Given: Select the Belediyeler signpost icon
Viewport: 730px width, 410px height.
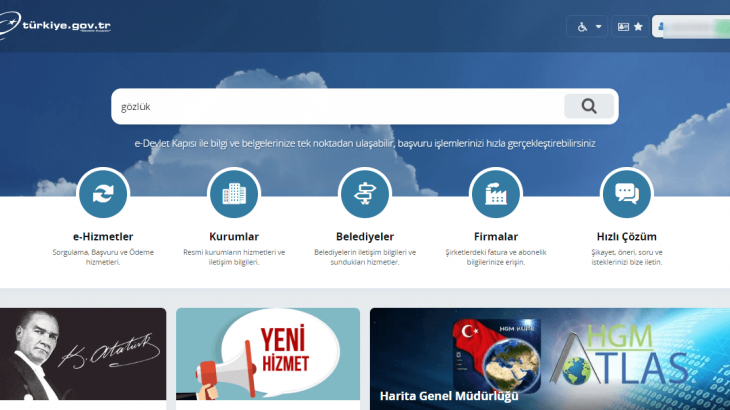Looking at the screenshot, I should (365, 193).
